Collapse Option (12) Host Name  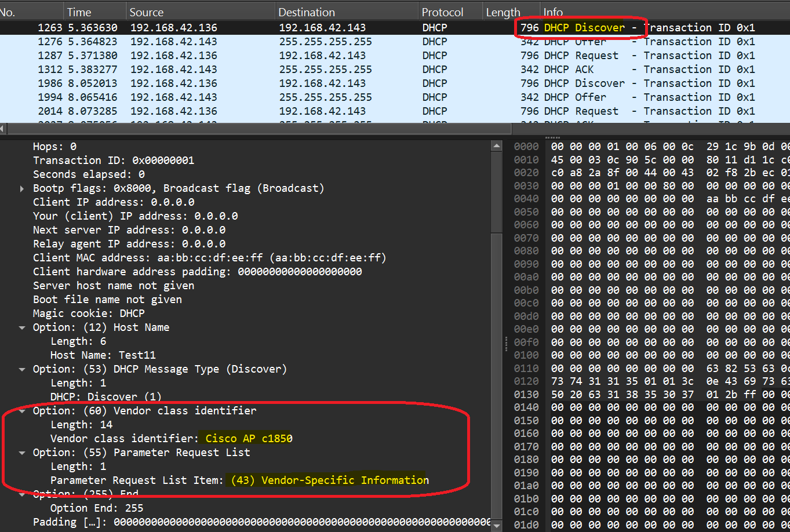pyautogui.click(x=21, y=327)
